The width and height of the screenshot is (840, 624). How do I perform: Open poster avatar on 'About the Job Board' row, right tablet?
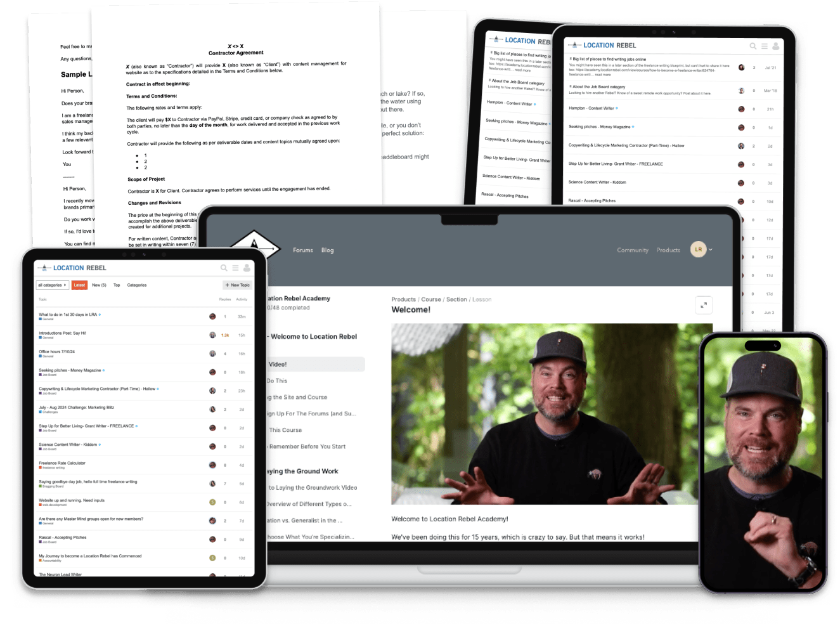[741, 91]
